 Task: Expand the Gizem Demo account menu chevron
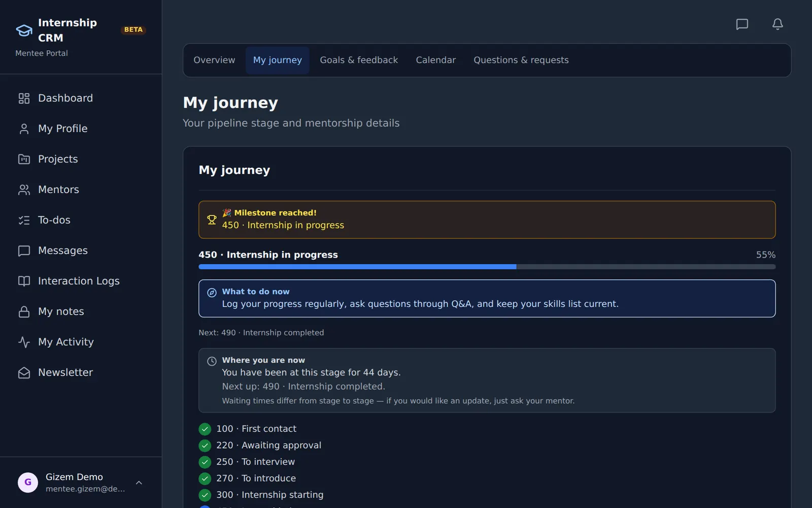click(x=139, y=483)
